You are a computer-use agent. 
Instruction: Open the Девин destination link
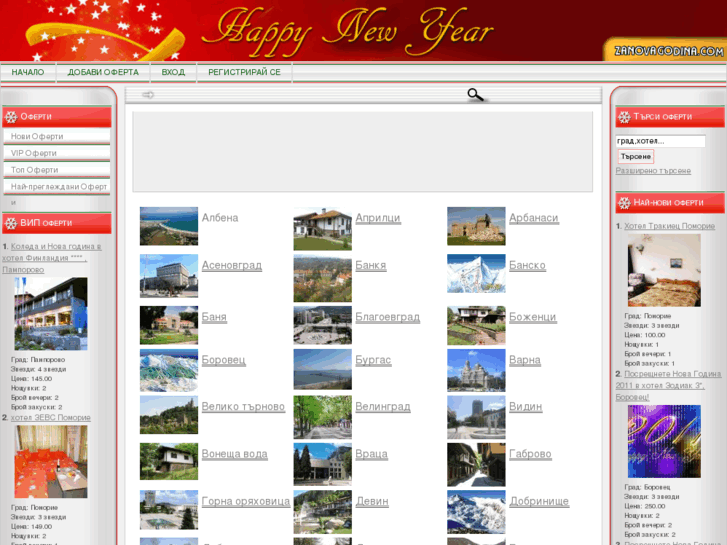pyautogui.click(x=372, y=501)
